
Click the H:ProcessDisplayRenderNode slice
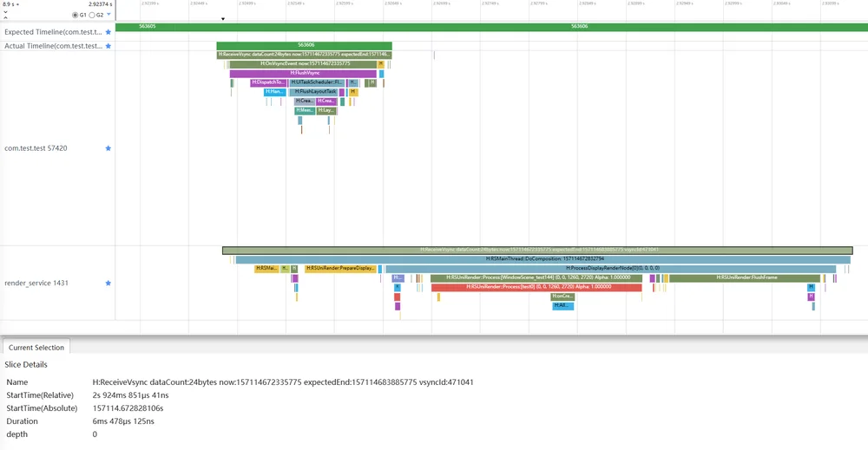coord(611,268)
